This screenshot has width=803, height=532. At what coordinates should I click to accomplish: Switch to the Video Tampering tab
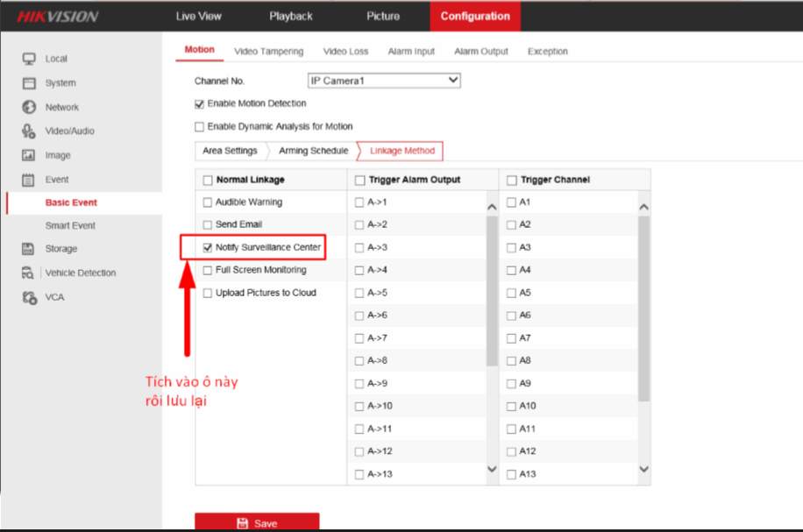point(268,52)
